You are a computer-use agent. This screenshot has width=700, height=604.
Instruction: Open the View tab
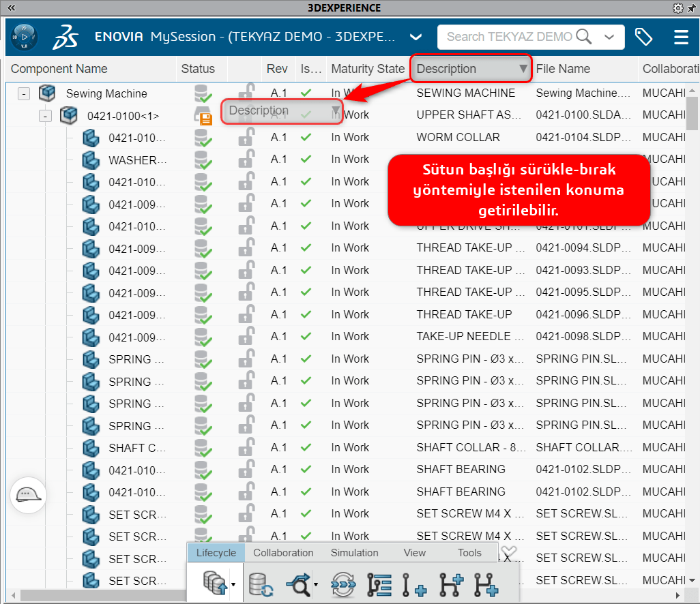415,553
